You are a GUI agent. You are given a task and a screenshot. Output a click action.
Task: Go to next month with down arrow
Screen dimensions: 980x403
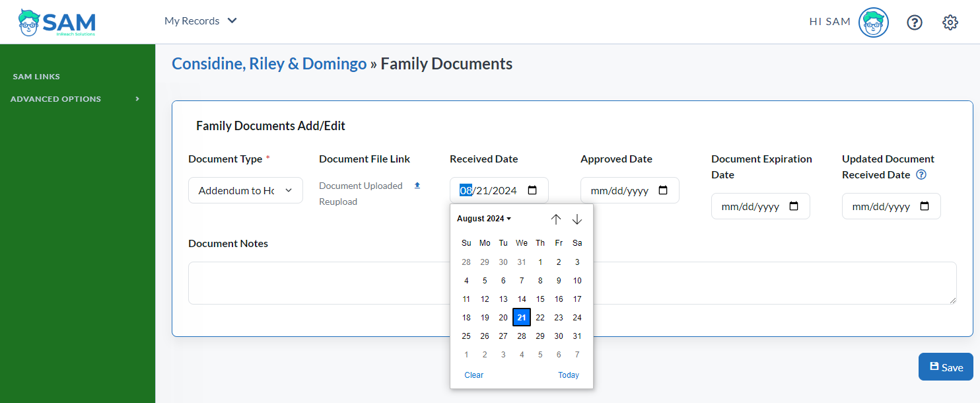point(577,219)
